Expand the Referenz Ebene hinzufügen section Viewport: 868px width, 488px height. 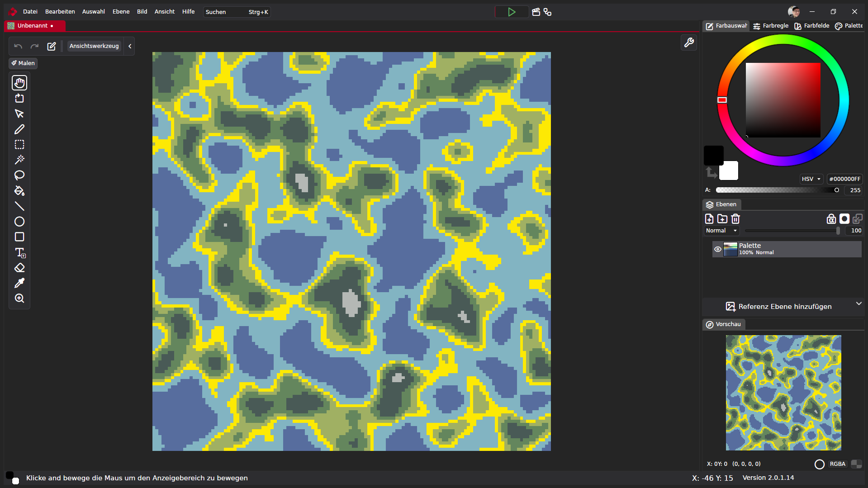(858, 303)
